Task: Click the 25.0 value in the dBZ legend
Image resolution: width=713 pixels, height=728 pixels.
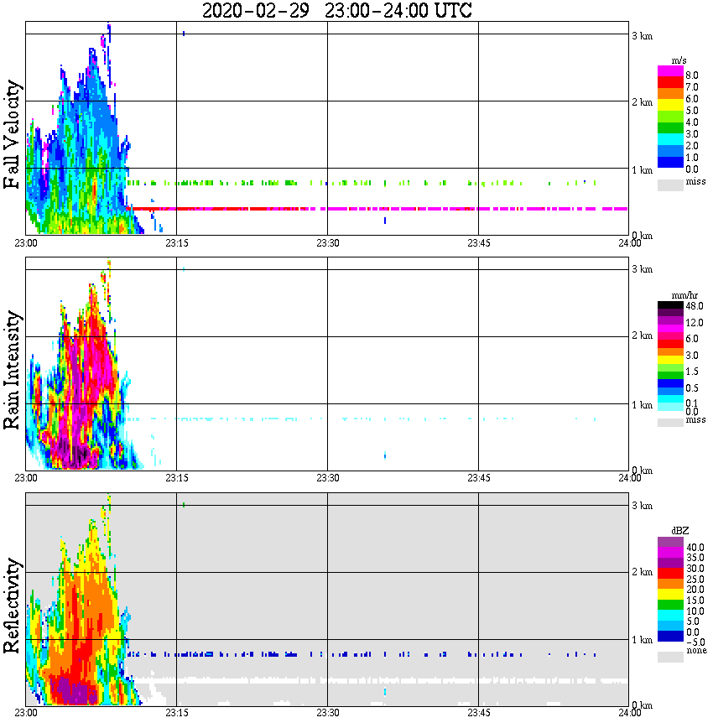Action: (695, 579)
